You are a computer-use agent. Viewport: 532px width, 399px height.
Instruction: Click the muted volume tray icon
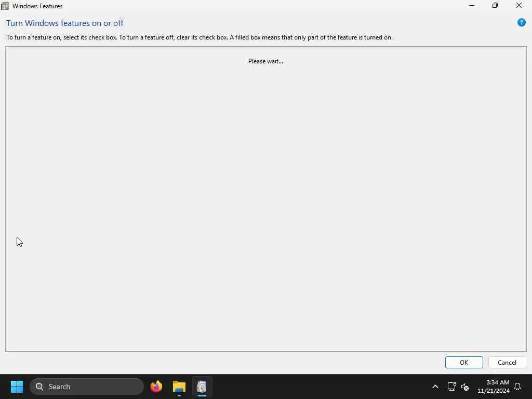click(465, 387)
